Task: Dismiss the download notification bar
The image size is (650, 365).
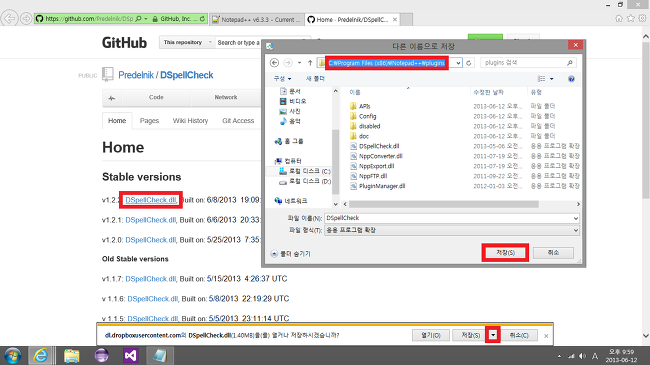Action: click(x=546, y=336)
